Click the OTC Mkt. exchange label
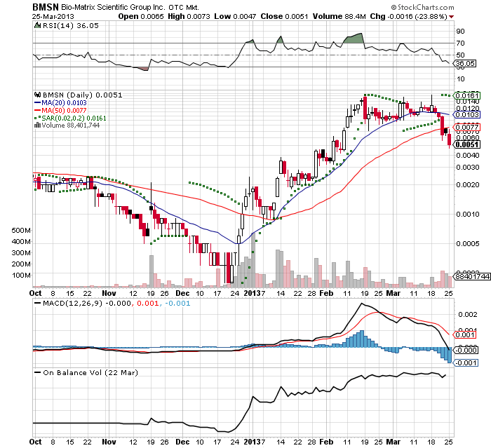 (x=184, y=8)
